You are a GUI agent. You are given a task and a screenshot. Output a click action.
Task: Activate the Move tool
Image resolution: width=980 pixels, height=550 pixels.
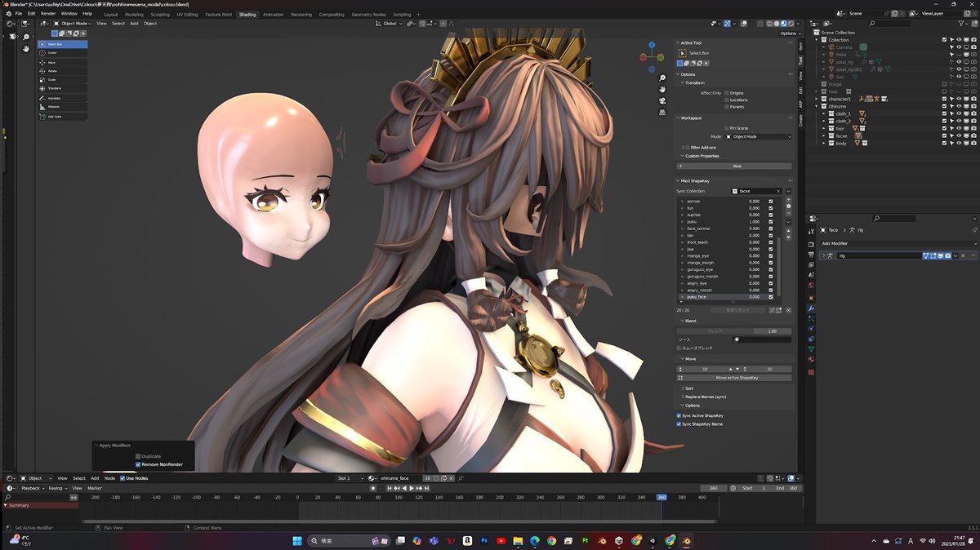[x=62, y=62]
